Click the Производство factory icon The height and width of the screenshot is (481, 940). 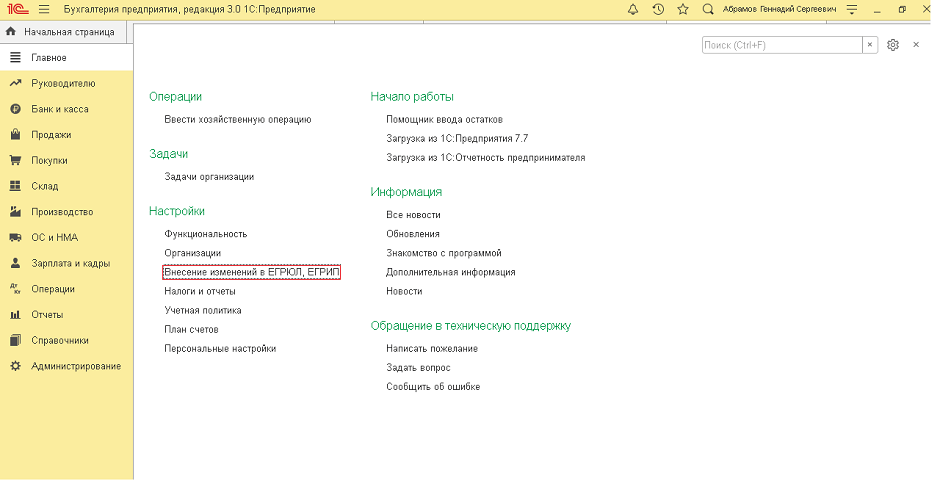tap(16, 212)
